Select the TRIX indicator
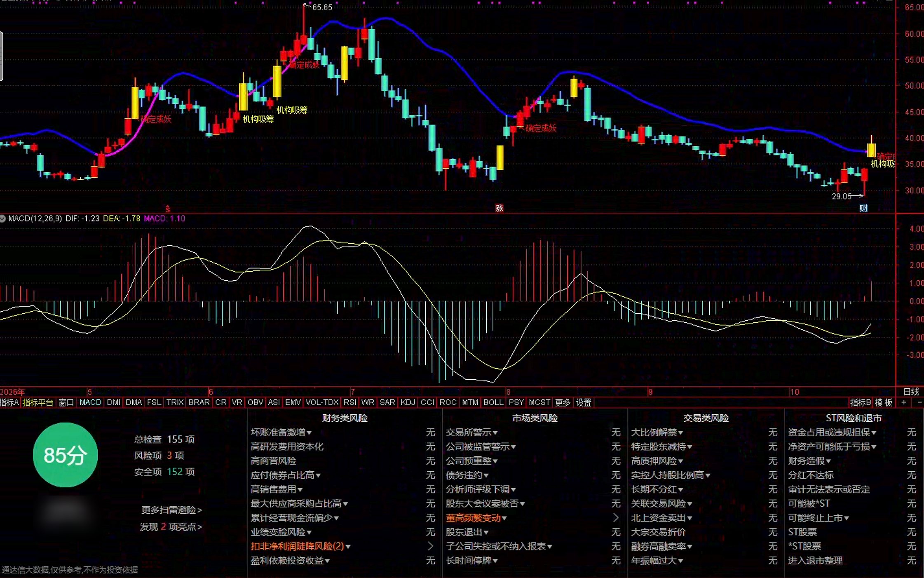 pos(175,402)
